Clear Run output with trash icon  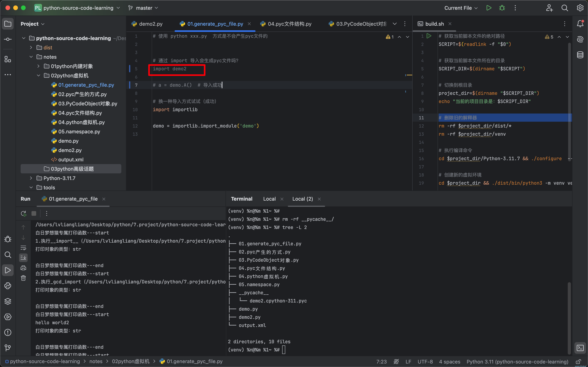coord(23,278)
